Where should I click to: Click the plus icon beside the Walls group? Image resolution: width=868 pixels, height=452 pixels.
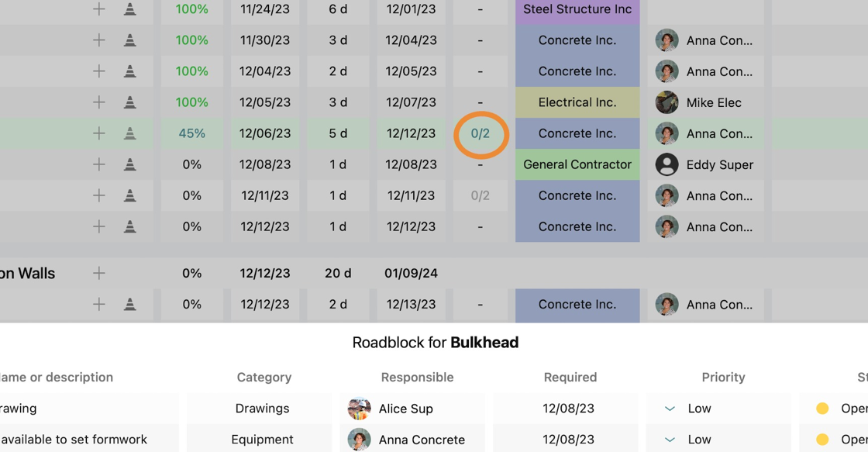(98, 273)
